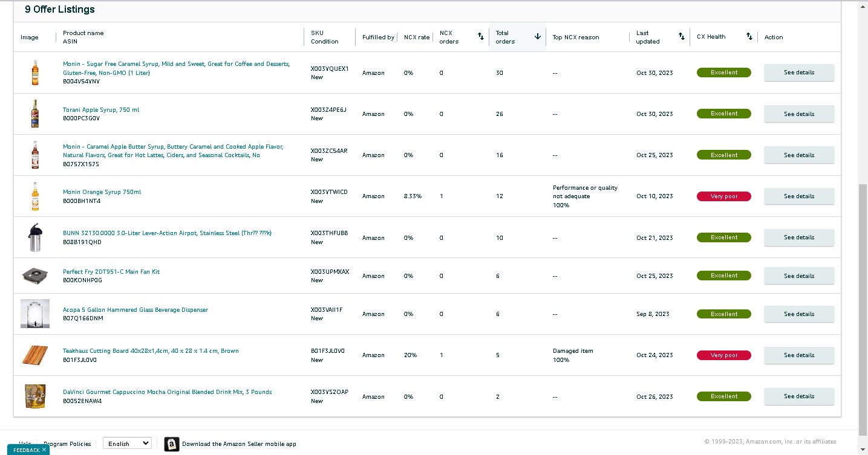
Task: Click the Sep 8, 2023 last updated date
Action: pyautogui.click(x=653, y=314)
